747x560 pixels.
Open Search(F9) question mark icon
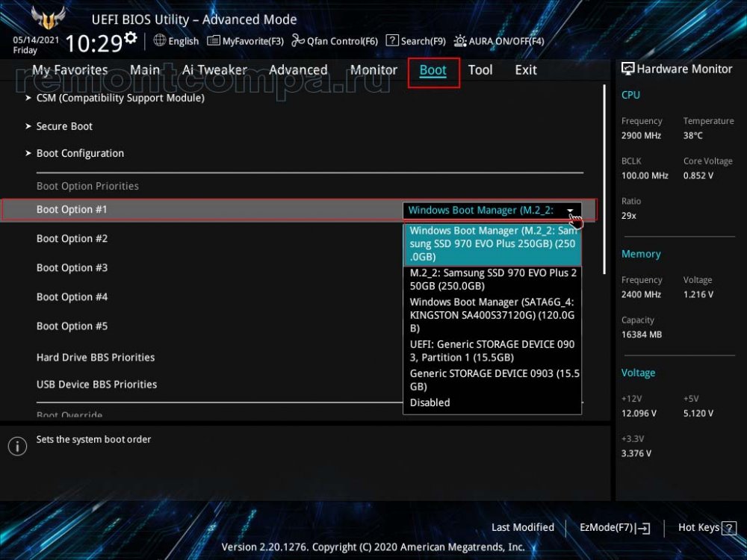392,41
